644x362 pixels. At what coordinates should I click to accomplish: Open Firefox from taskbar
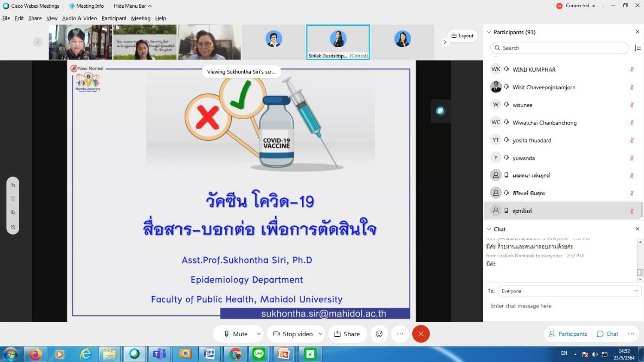click(x=36, y=354)
